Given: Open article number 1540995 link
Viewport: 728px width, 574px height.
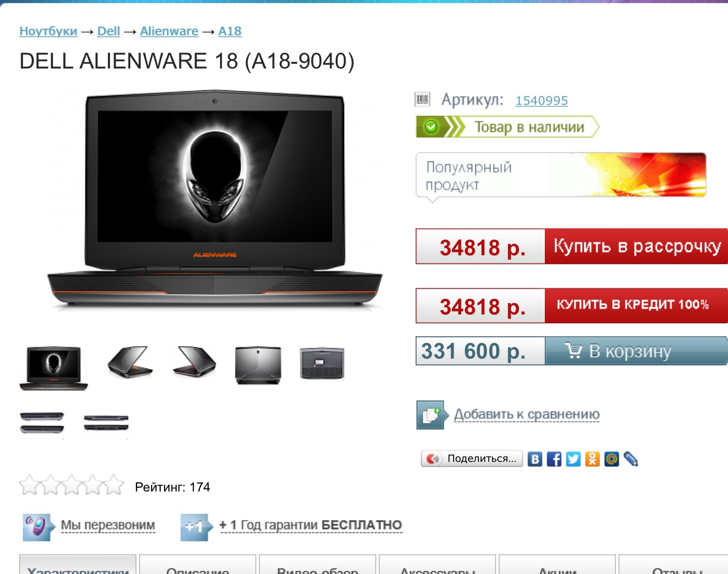Looking at the screenshot, I should (x=541, y=100).
